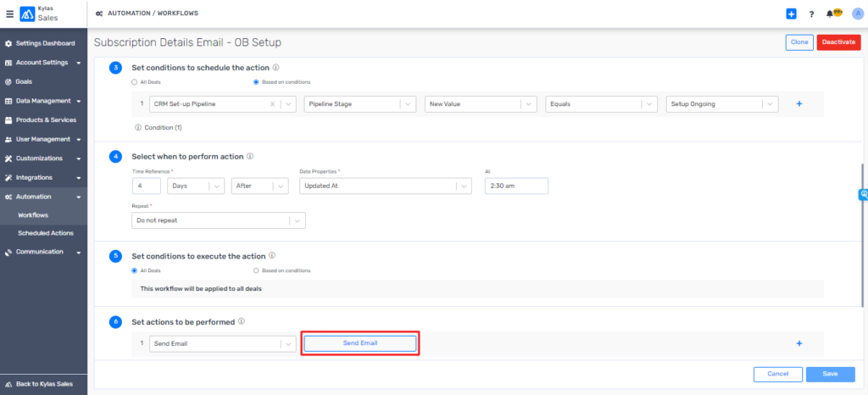
Task: Open Setup Ongoing value dropdown
Action: 722,104
